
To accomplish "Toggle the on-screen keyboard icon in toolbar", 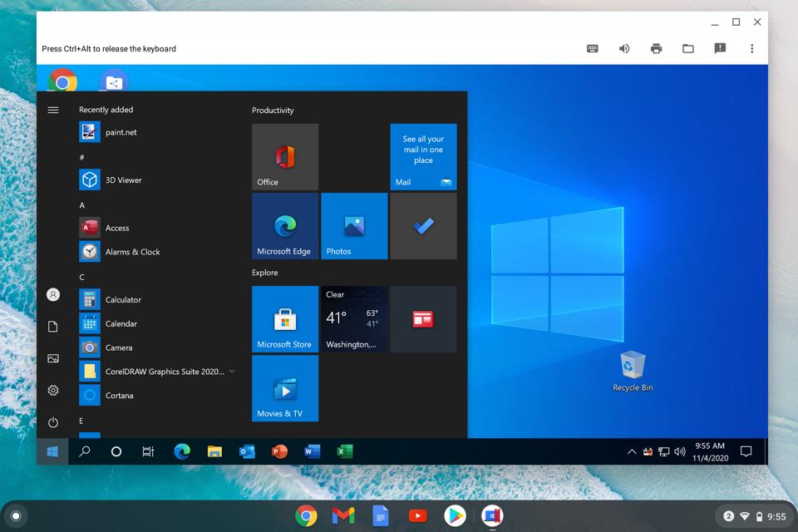I will (593, 49).
